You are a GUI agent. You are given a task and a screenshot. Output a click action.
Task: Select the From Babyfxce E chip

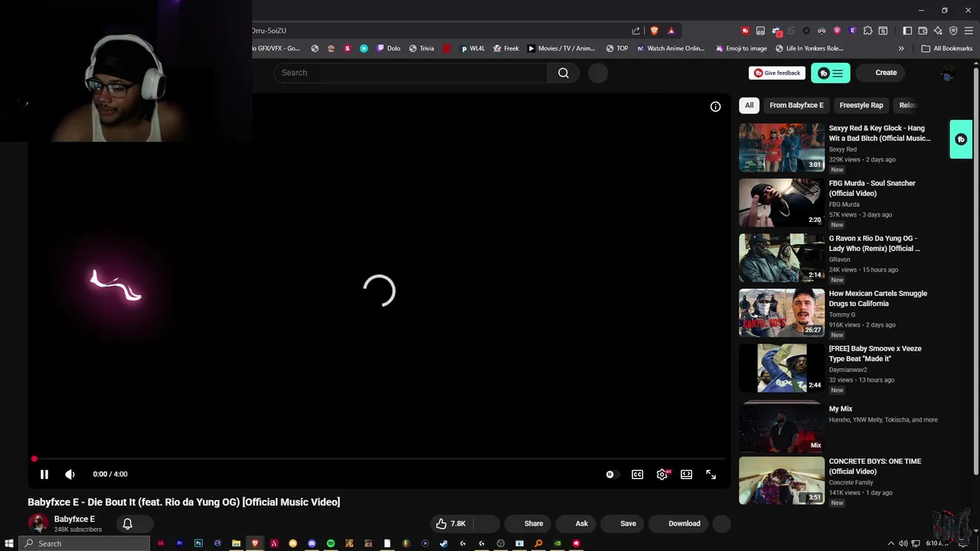[x=796, y=105]
